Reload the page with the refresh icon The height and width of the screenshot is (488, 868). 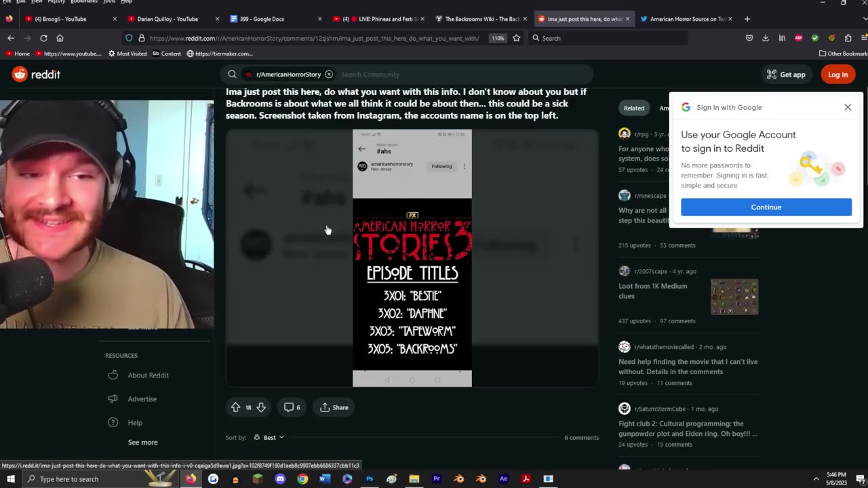tap(43, 38)
